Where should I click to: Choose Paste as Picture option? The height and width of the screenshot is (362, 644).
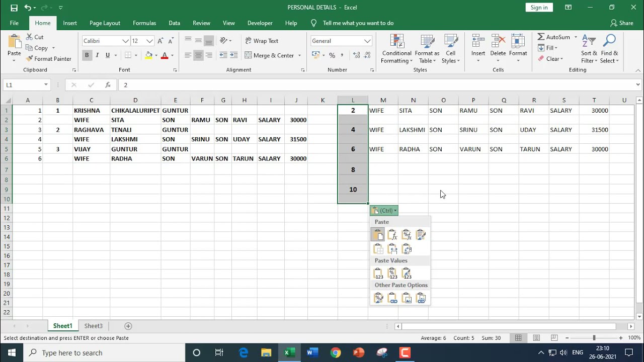click(407, 298)
